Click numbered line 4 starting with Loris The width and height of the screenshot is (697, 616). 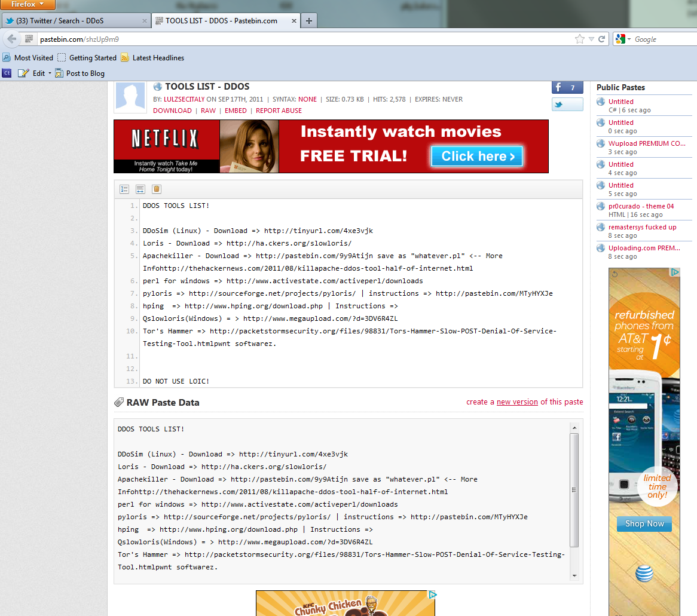coord(247,244)
